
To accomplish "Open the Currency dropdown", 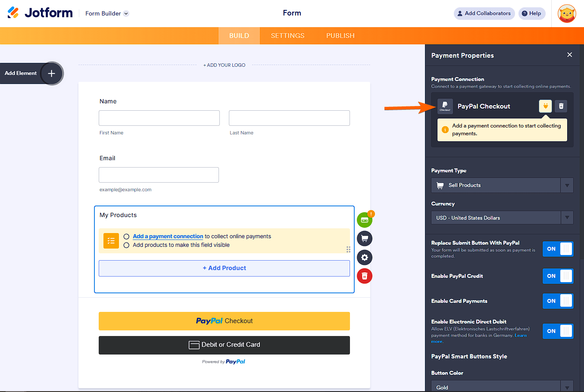I will [x=503, y=218].
